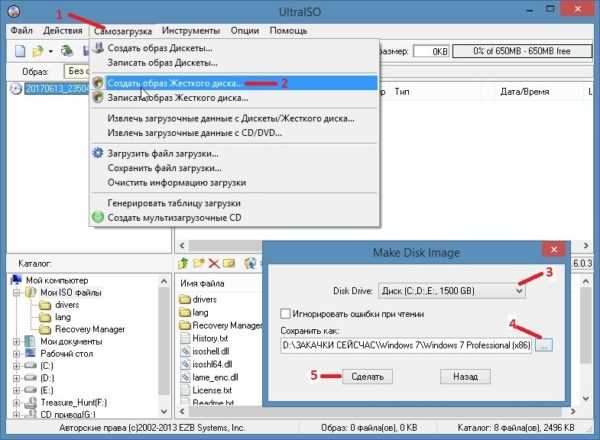The image size is (600, 440).
Task: Click the lang folder icon in file list
Action: 185,313
